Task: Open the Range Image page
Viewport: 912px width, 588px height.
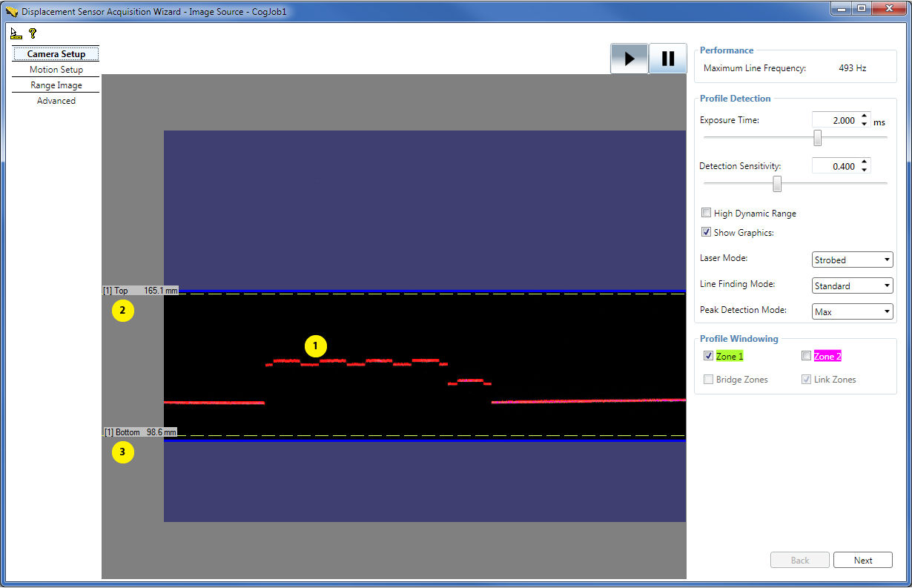Action: [55, 85]
